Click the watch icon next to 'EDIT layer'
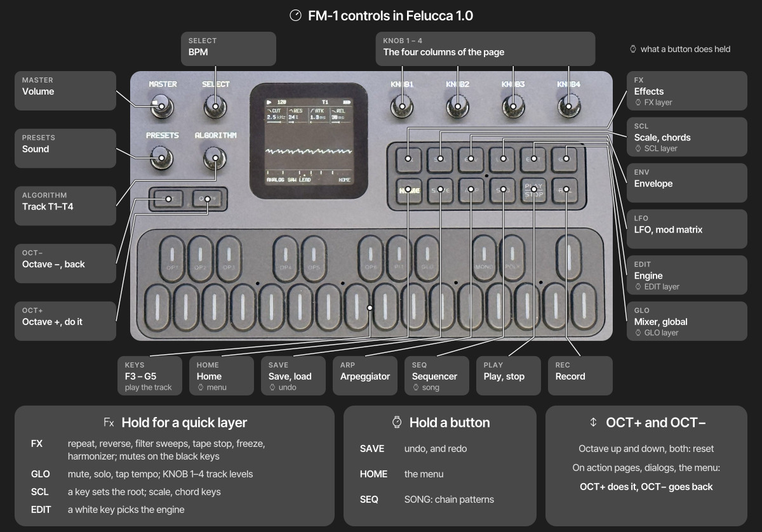Viewport: 762px width, 532px height. point(638,286)
